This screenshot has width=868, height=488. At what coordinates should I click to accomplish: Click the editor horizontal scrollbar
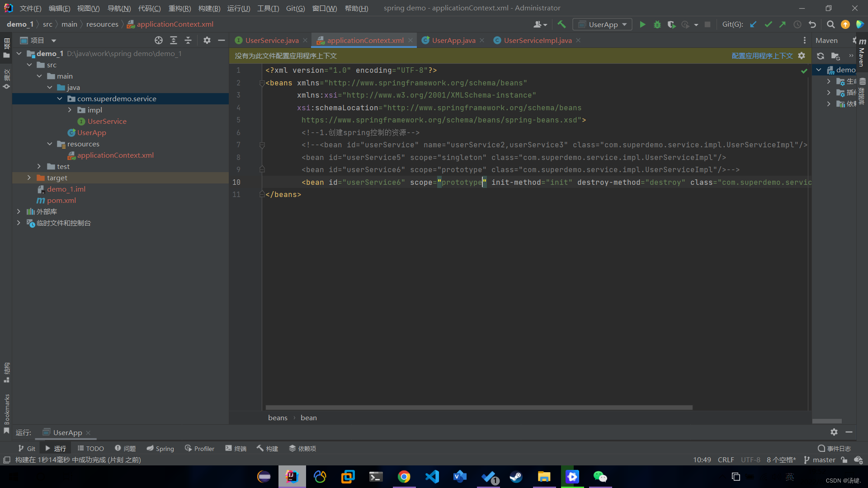pyautogui.click(x=479, y=407)
